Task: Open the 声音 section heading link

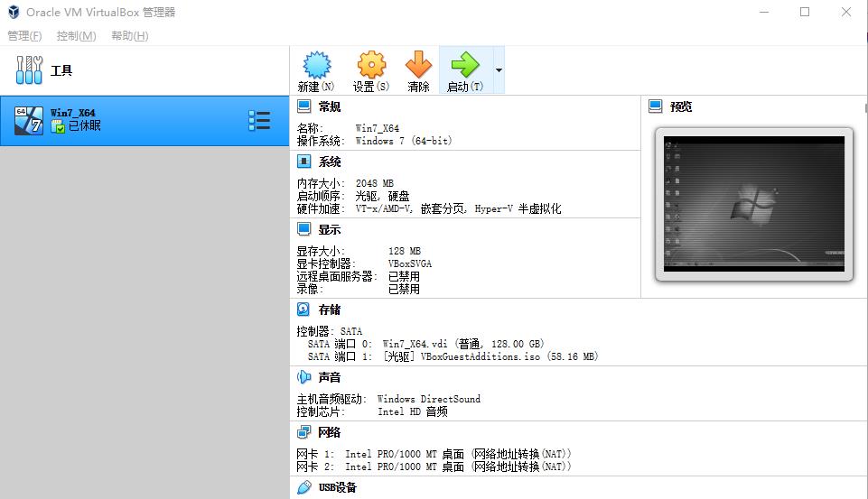Action: coord(330,377)
